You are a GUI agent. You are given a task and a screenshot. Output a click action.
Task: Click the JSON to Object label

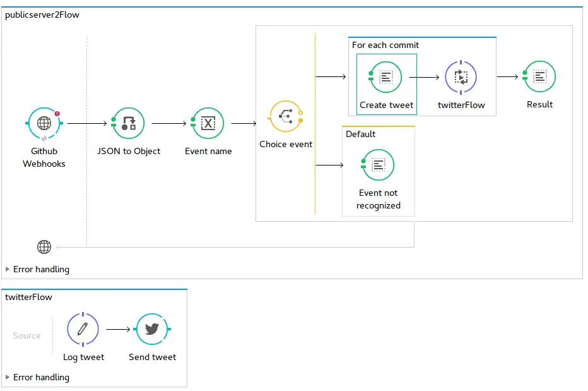pyautogui.click(x=129, y=151)
